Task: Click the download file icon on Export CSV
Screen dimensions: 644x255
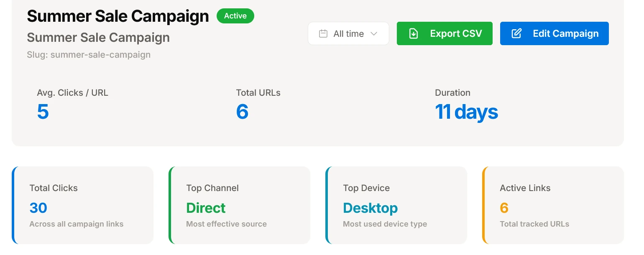Action: tap(413, 33)
